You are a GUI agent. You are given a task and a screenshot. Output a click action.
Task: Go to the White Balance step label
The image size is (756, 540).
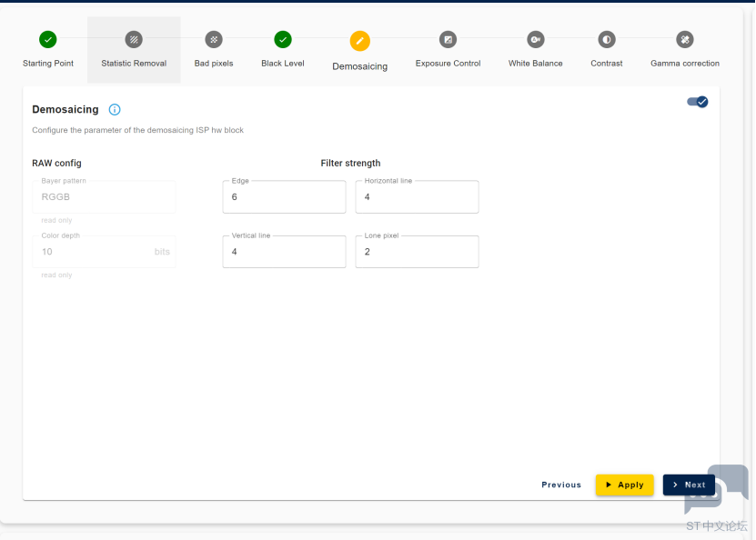coord(535,63)
